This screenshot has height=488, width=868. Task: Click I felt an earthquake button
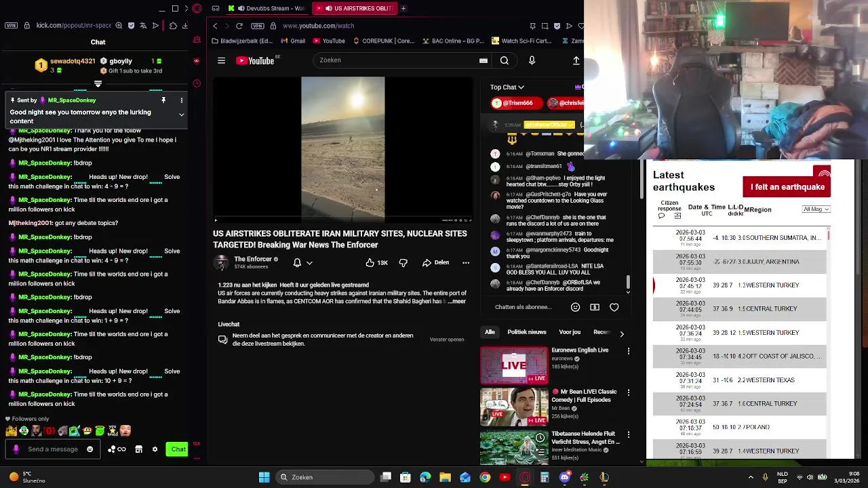click(x=787, y=187)
